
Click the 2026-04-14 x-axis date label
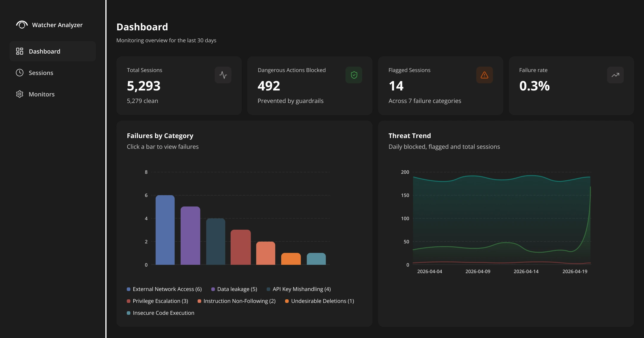tap(526, 271)
